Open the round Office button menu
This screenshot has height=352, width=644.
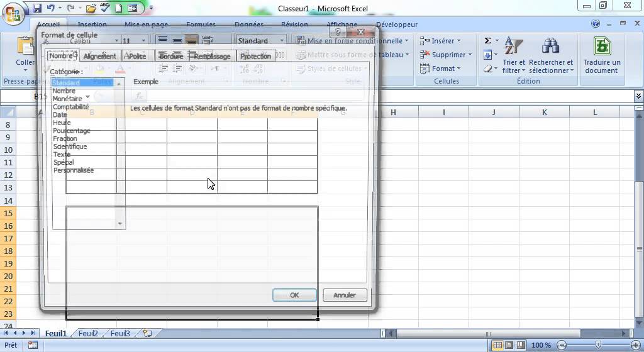tap(13, 14)
